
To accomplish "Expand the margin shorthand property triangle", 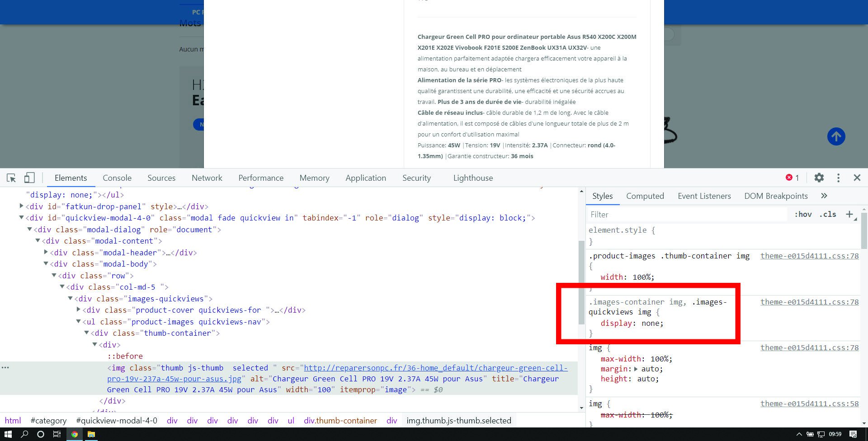I will (636, 369).
